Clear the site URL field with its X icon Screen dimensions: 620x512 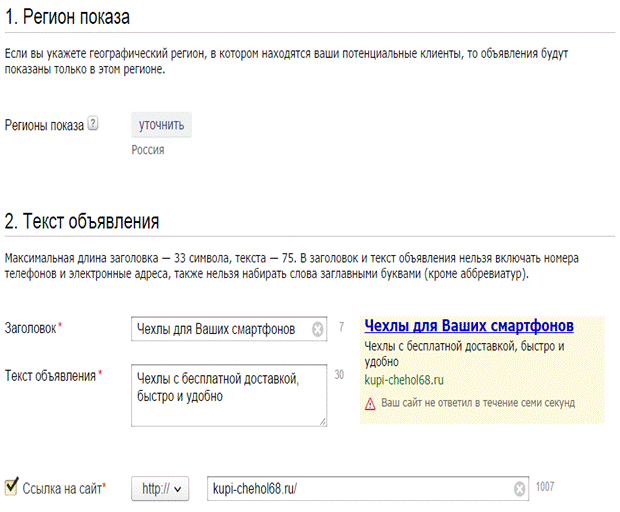point(519,489)
